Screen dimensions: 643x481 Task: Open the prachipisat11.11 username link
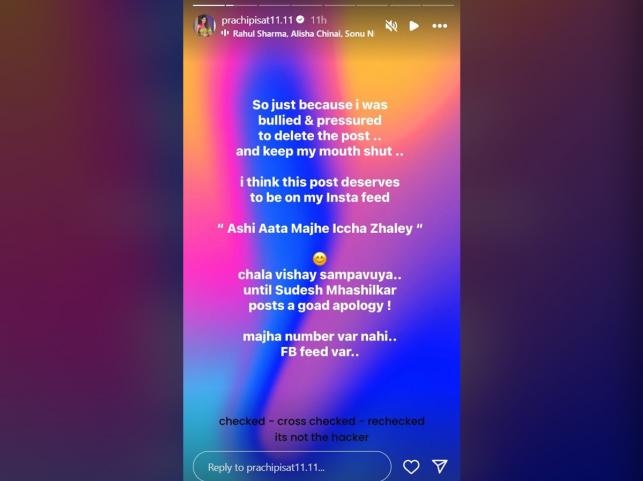tap(257, 20)
